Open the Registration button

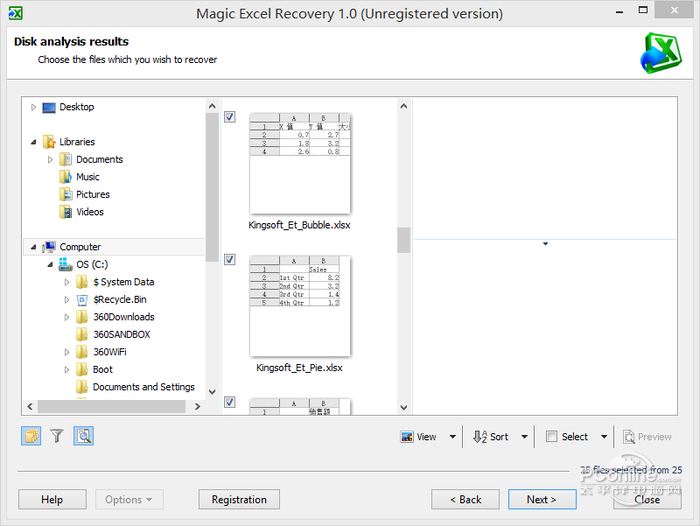click(239, 499)
